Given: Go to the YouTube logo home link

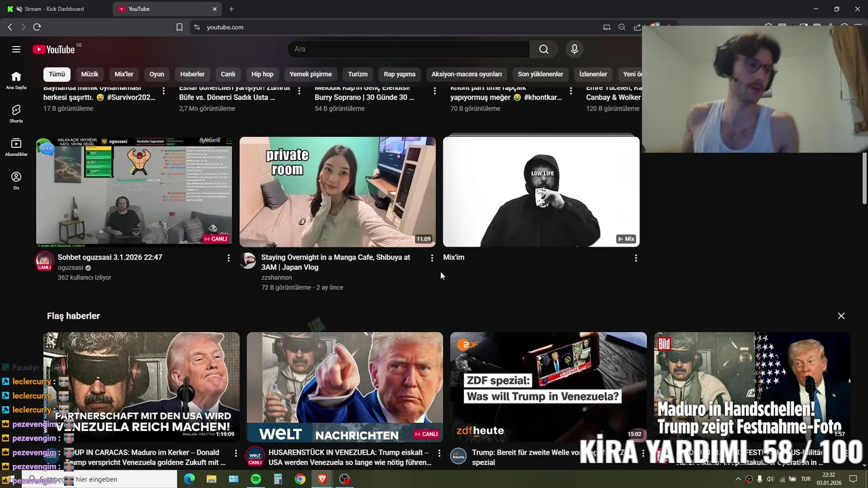Looking at the screenshot, I should point(54,49).
